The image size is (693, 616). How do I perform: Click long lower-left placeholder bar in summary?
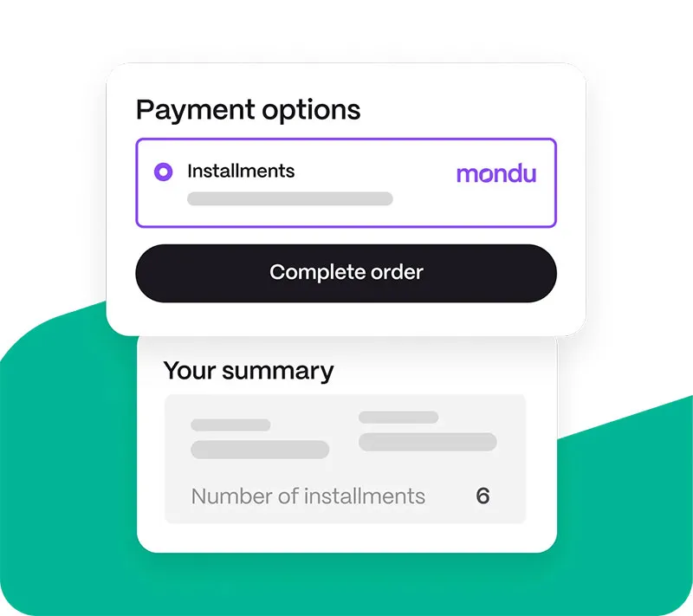(260, 450)
